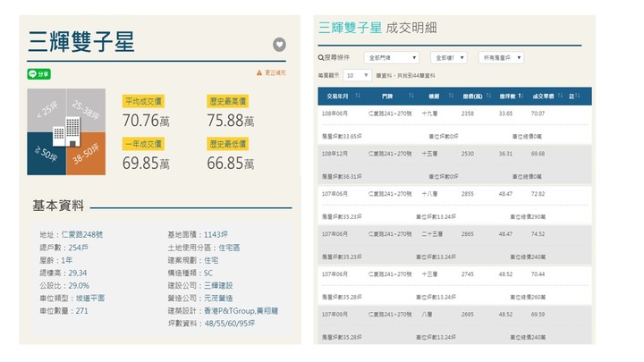This screenshot has width=644, height=362.
Task: Select the <25坪 size quadrant
Action: 47,111
